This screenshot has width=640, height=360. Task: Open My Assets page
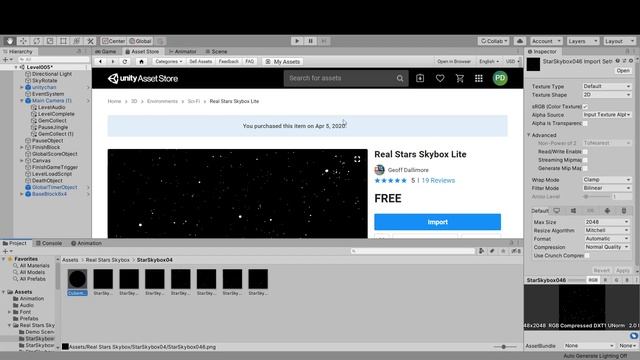tap(282, 62)
